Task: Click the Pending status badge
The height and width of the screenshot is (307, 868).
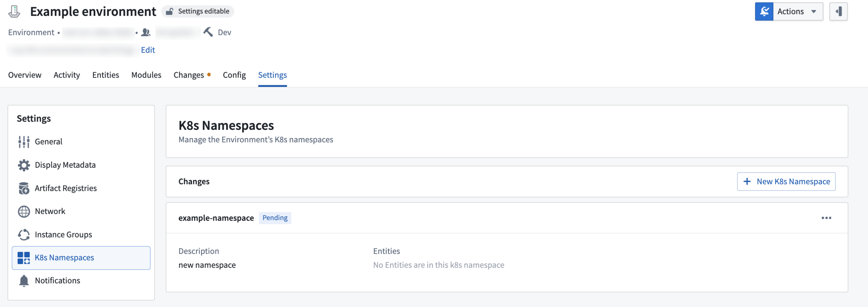Action: (x=275, y=218)
